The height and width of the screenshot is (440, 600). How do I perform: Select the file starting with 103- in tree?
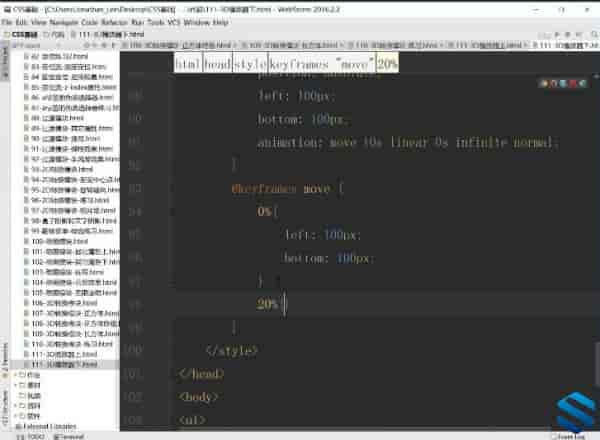(64, 272)
